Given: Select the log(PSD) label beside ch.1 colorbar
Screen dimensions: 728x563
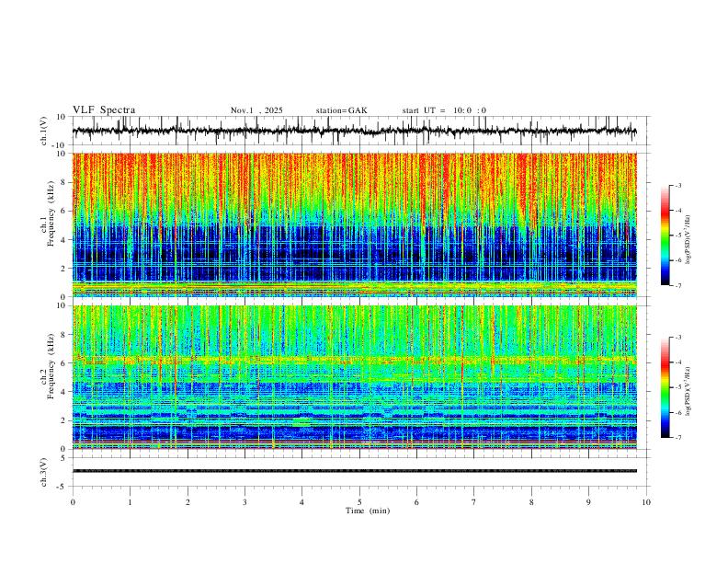Looking at the screenshot, I should (x=688, y=239).
